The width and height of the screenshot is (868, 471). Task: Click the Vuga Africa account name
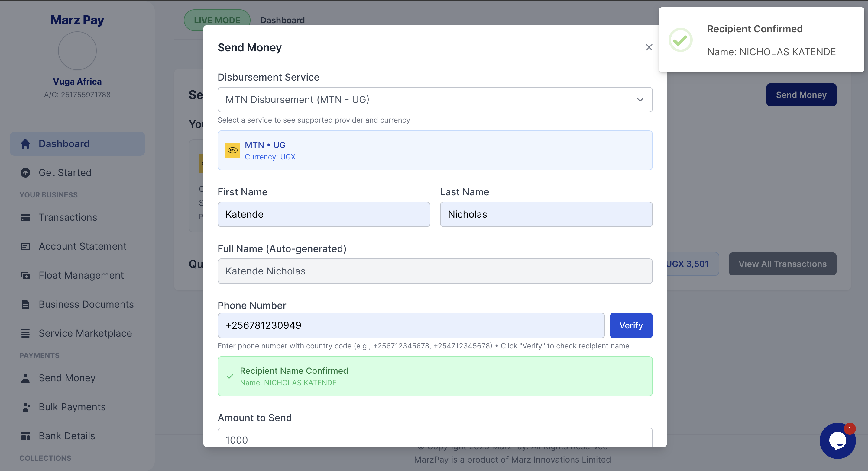coord(77,82)
